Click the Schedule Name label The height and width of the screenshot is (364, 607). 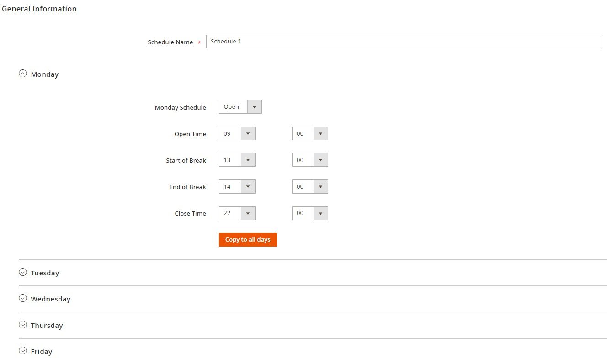click(170, 42)
